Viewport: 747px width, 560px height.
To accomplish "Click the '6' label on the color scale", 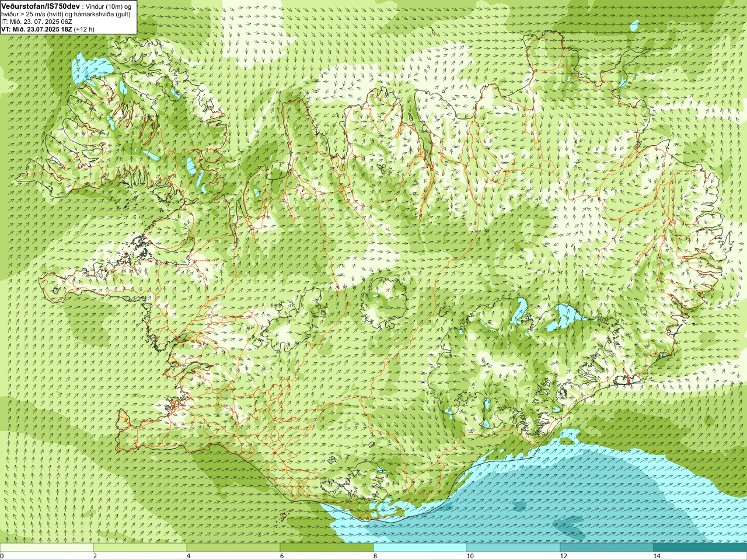I will [282, 556].
